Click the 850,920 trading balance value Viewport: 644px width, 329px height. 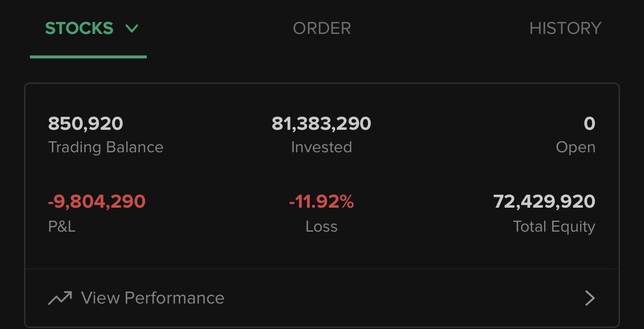pos(85,123)
